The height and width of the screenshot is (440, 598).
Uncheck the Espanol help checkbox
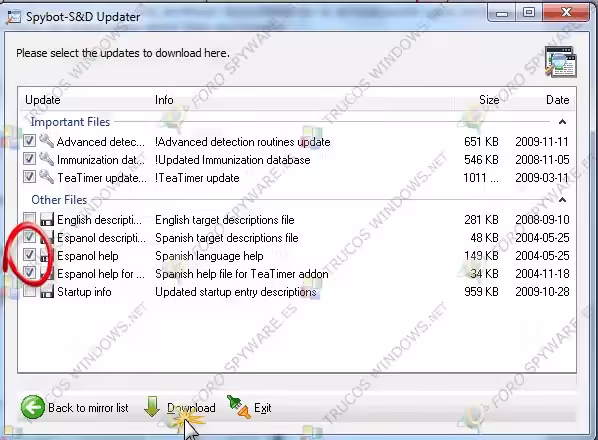click(x=29, y=255)
